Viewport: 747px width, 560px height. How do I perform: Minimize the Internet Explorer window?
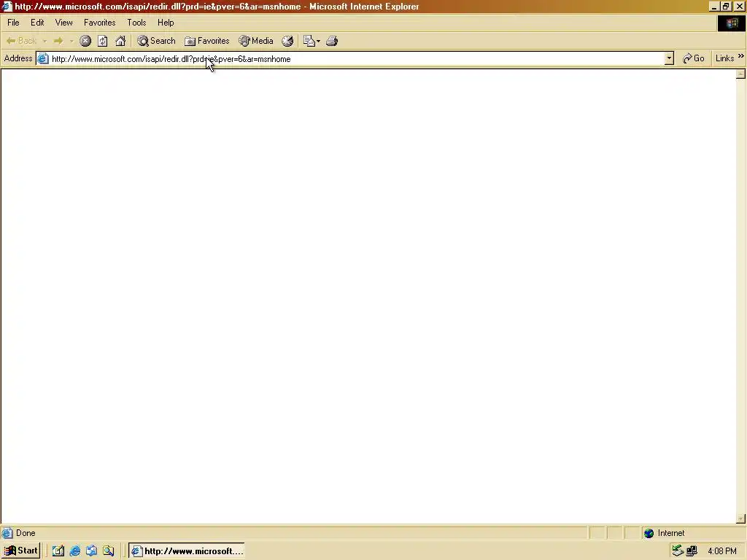click(713, 6)
